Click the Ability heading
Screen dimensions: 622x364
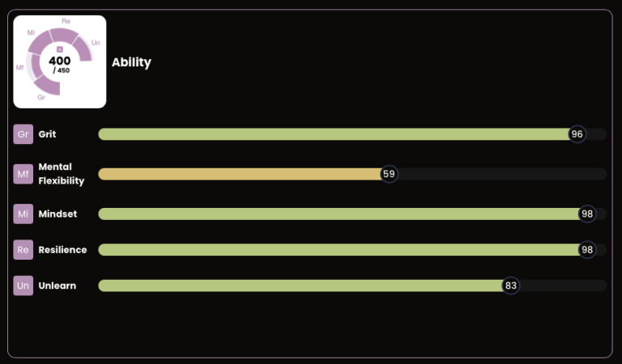pyautogui.click(x=131, y=62)
